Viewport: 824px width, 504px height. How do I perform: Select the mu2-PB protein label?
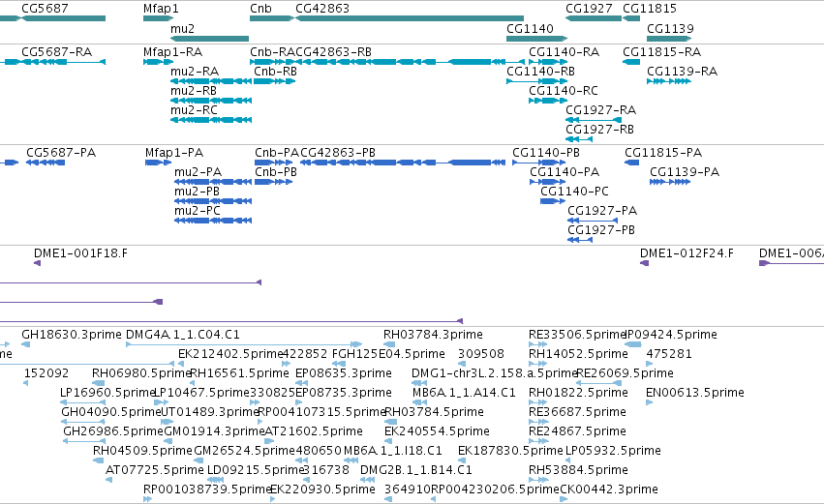(198, 192)
